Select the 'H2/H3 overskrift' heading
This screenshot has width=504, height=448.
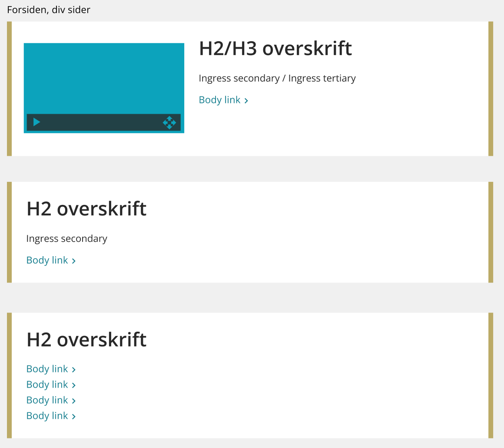[x=275, y=48]
